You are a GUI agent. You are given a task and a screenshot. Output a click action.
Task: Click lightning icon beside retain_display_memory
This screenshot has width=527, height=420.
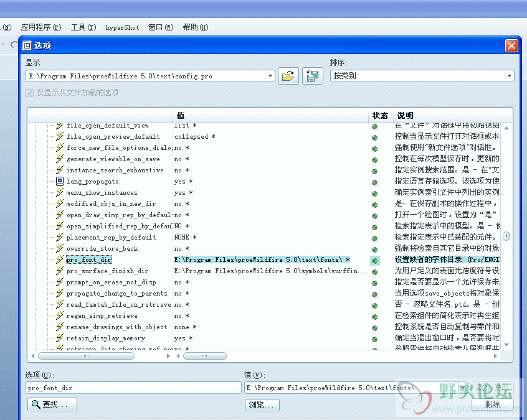59,338
